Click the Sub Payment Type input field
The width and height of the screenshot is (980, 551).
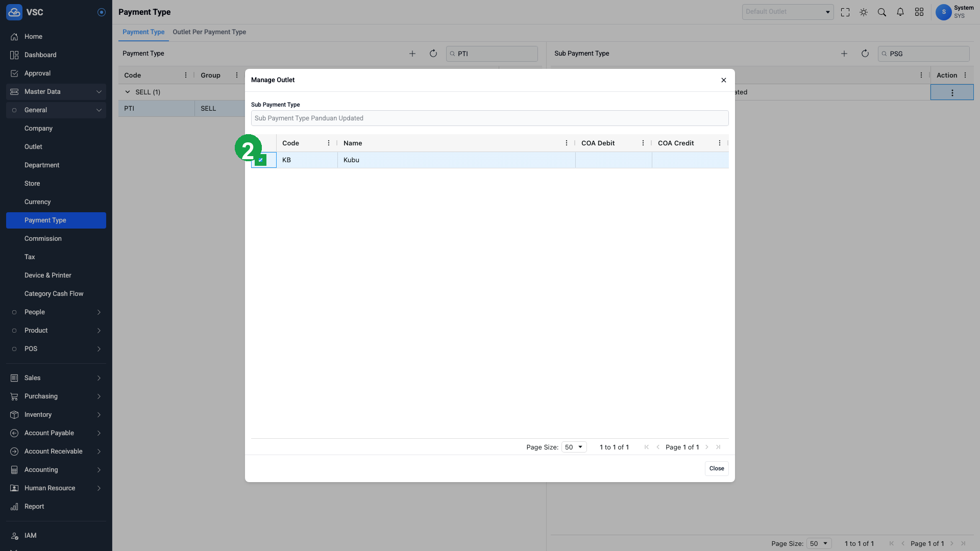489,118
